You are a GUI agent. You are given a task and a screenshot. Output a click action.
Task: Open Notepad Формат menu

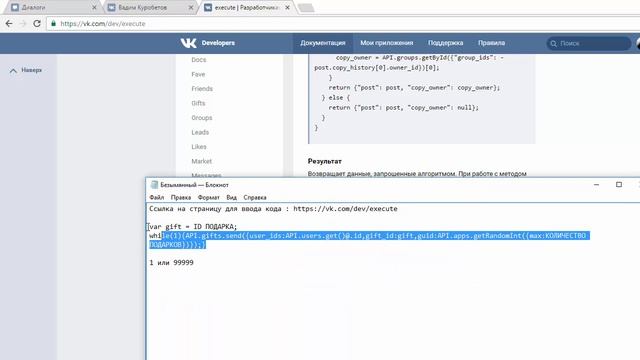coord(209,198)
